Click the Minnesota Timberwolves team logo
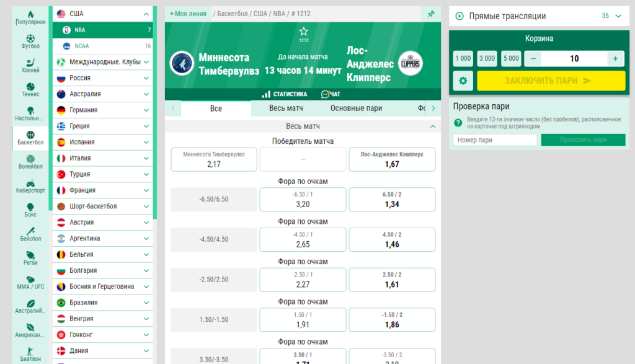The image size is (635, 364). tap(182, 64)
